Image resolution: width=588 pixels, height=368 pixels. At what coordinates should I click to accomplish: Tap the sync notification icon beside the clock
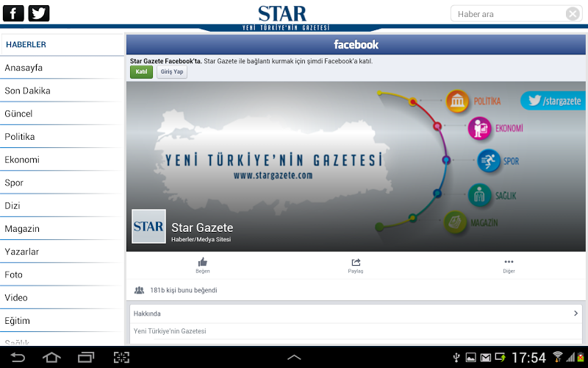click(x=501, y=358)
